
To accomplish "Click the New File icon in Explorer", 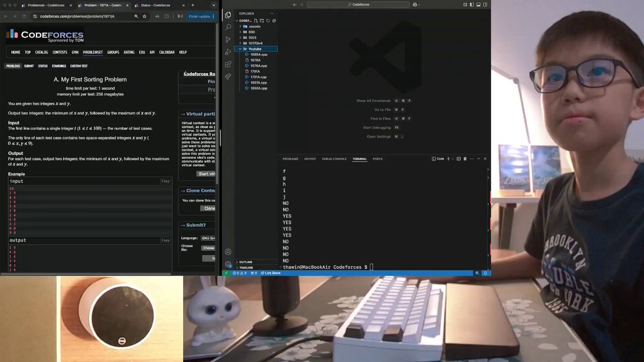I will (x=256, y=20).
